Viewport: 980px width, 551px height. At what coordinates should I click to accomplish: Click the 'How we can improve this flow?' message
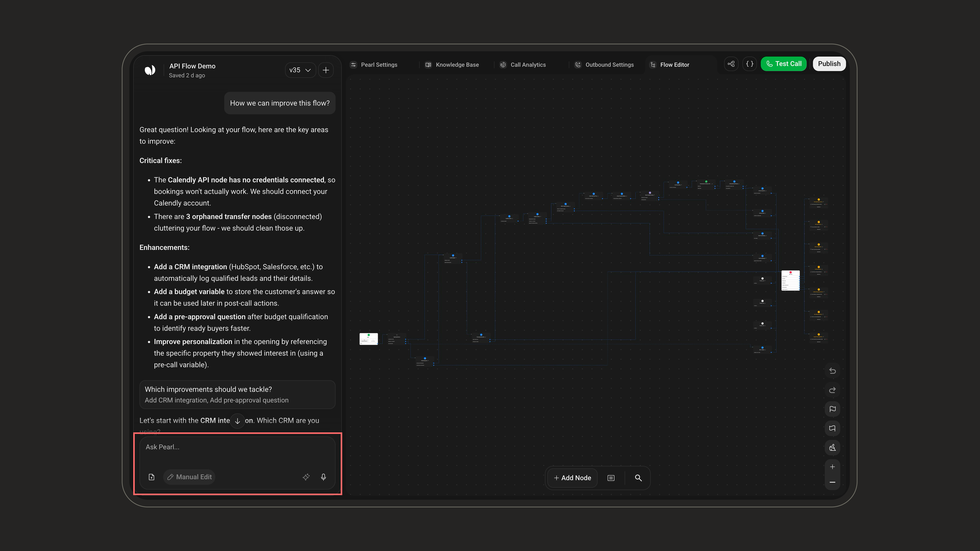280,103
